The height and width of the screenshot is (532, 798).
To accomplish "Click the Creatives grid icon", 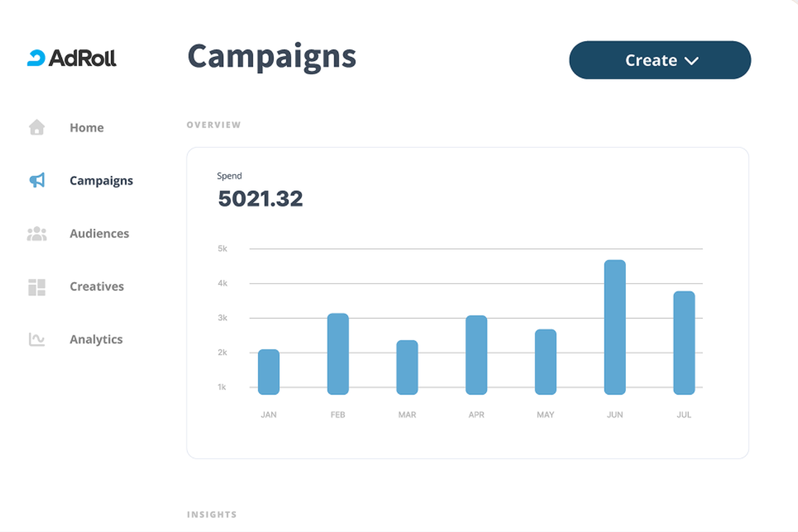I will [x=36, y=286].
